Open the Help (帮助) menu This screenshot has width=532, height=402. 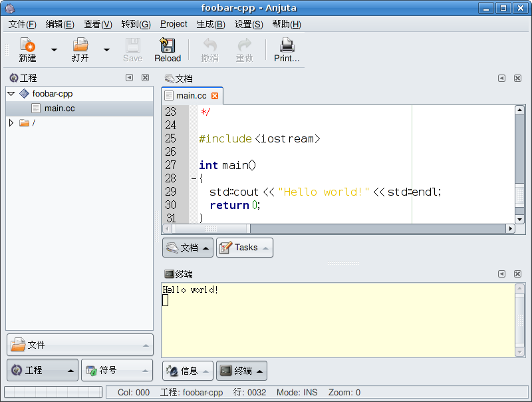pyautogui.click(x=287, y=24)
